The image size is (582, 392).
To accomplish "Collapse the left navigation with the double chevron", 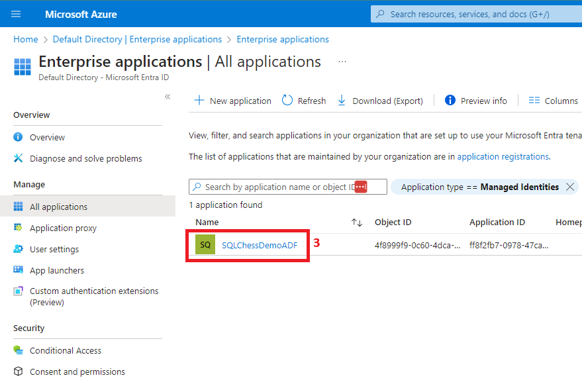I will [x=168, y=97].
